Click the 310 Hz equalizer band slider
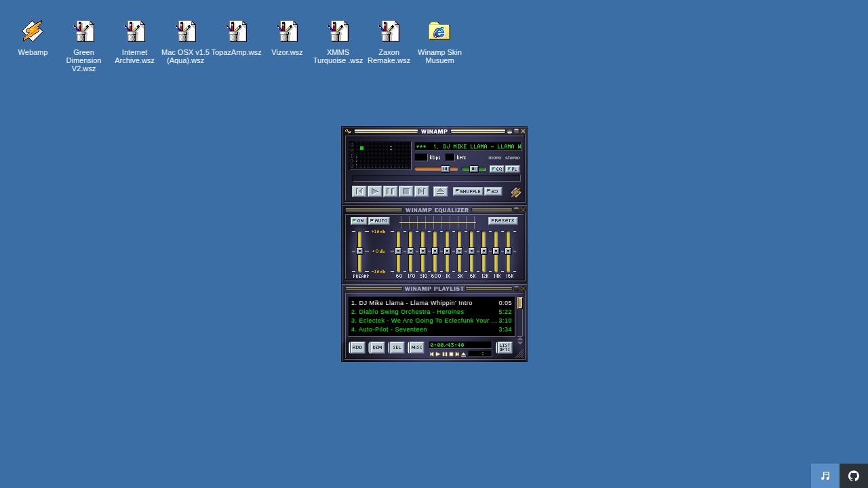This screenshot has width=868, height=488. [x=422, y=251]
